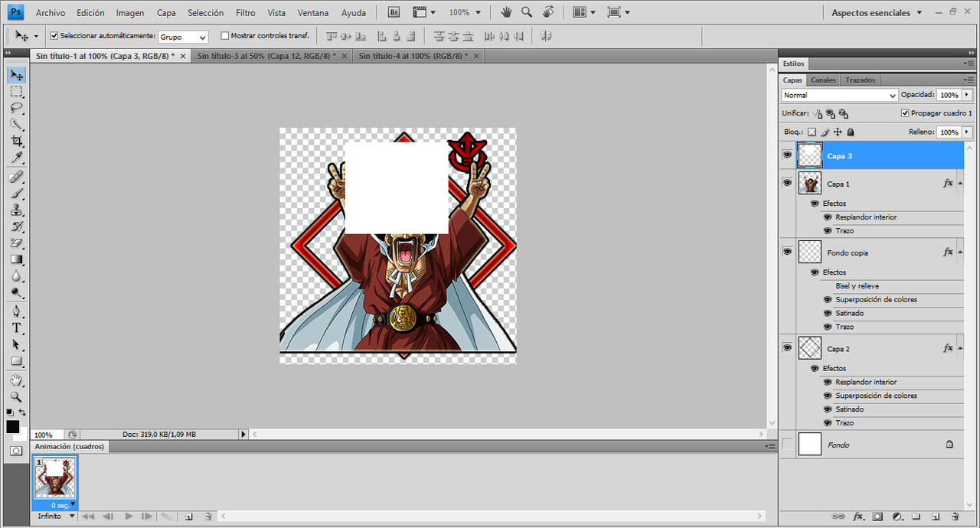Duplicate the selected animation frame

click(188, 517)
